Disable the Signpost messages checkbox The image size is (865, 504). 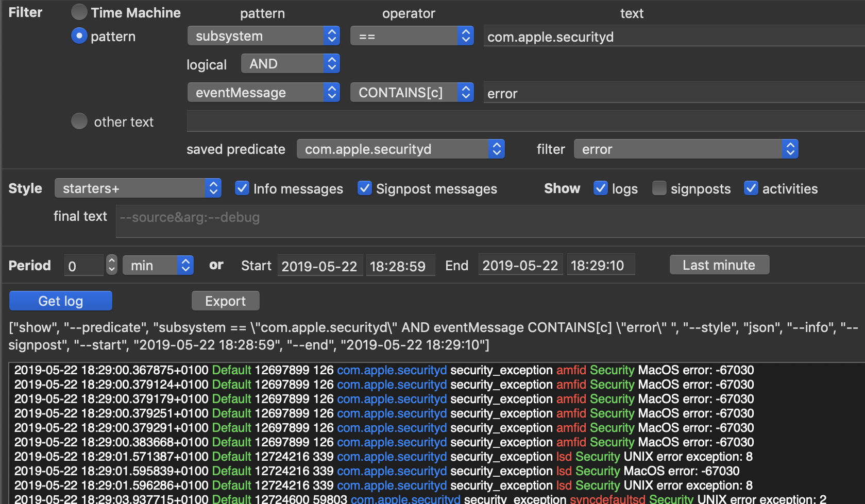364,188
